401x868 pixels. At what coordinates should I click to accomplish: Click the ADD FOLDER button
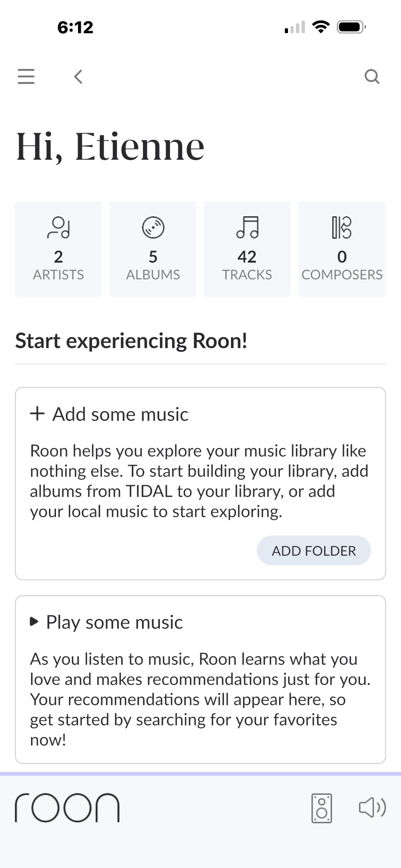314,551
